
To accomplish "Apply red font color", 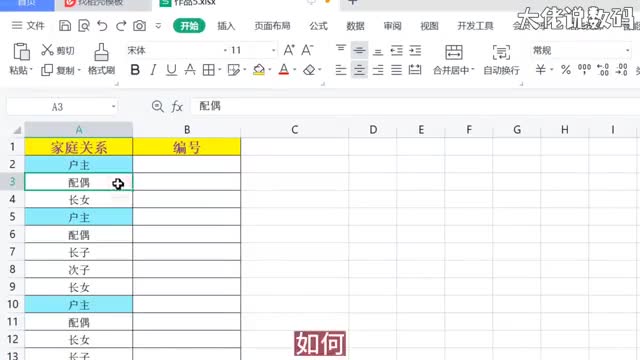I will 284,70.
